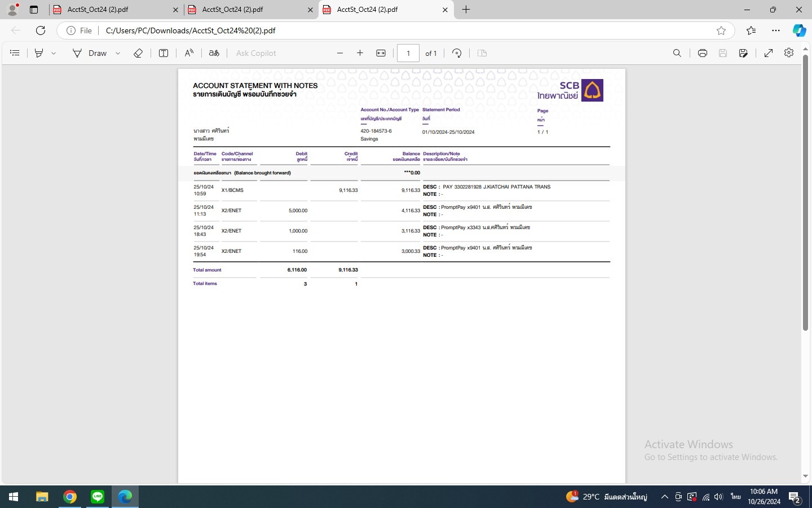Screen dimensions: 812x508
Task: Print the account statement PDF
Action: [702, 53]
